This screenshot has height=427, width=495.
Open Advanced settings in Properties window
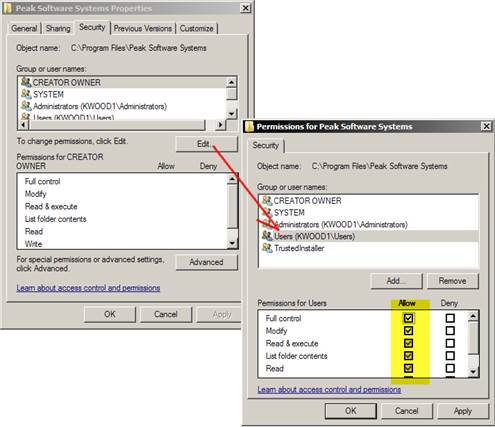207,262
